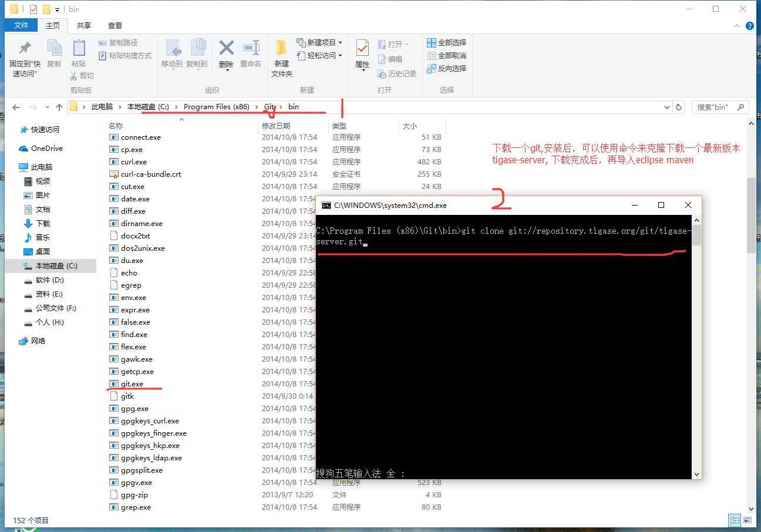Screen dimensions: 761x532
Task: Select the git.exe file
Action: click(x=132, y=384)
